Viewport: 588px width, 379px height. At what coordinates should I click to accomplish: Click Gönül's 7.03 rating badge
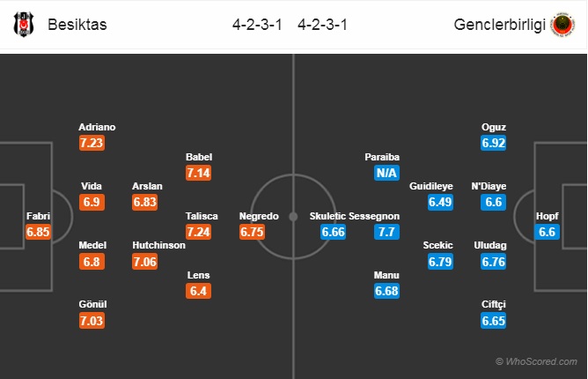point(92,321)
